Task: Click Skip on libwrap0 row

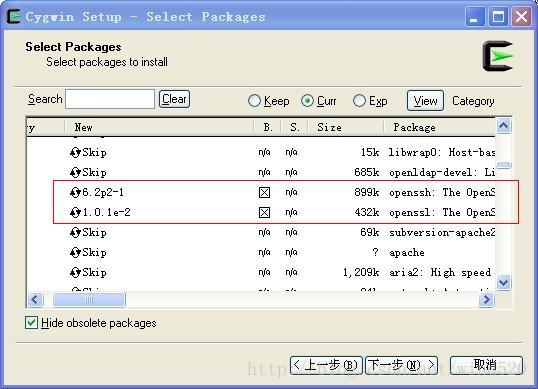Action: point(94,152)
